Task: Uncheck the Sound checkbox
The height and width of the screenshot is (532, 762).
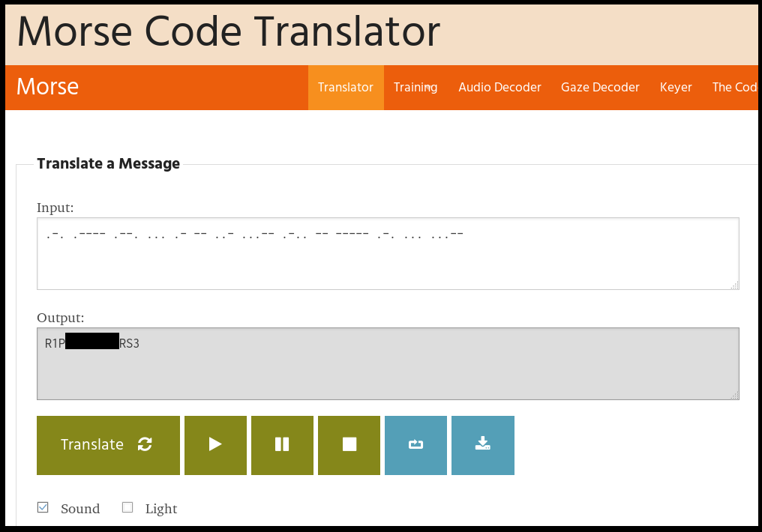Action: point(43,508)
